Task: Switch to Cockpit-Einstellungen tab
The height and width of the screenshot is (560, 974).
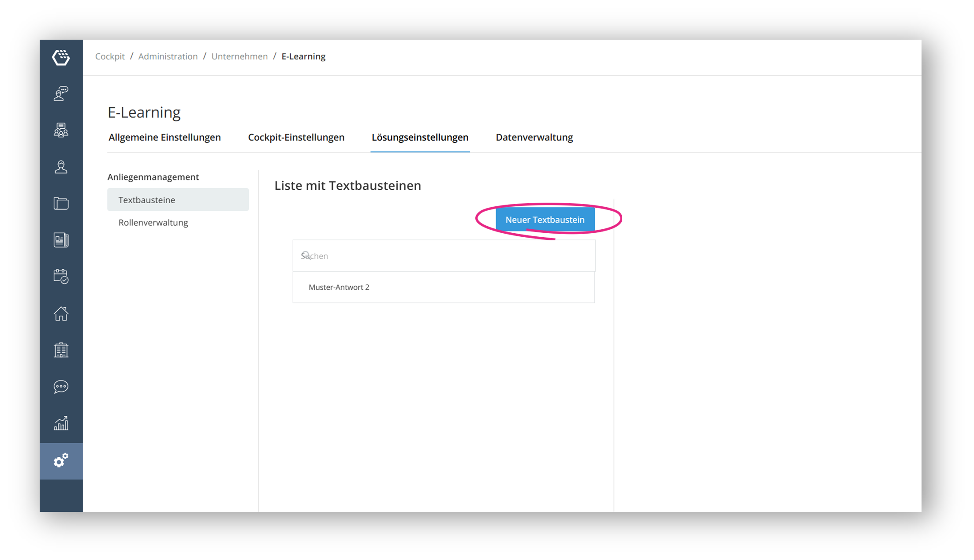Action: pos(296,137)
